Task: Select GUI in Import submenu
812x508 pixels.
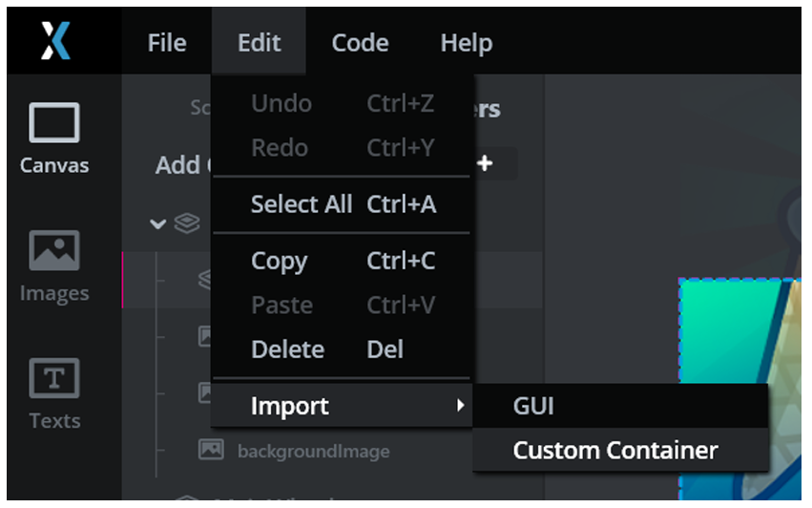Action: tap(533, 406)
